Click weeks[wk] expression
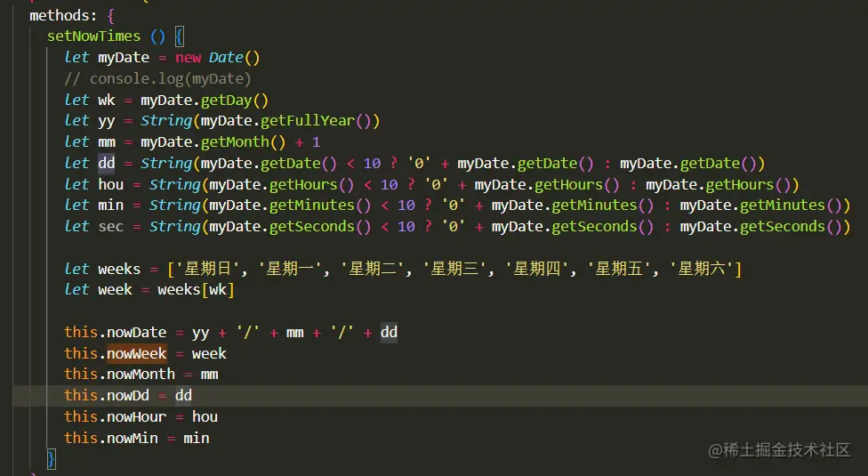The height and width of the screenshot is (476, 868). [x=196, y=290]
